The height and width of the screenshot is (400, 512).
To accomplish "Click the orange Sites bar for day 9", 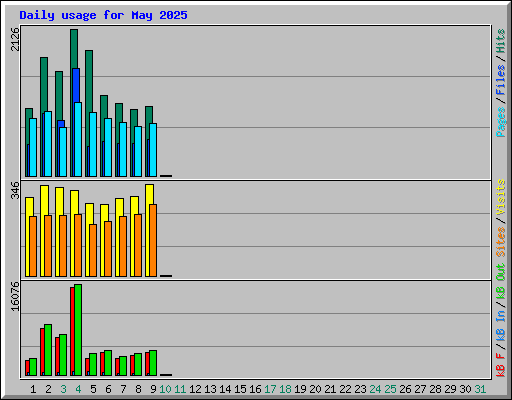I will pyautogui.click(x=153, y=240).
